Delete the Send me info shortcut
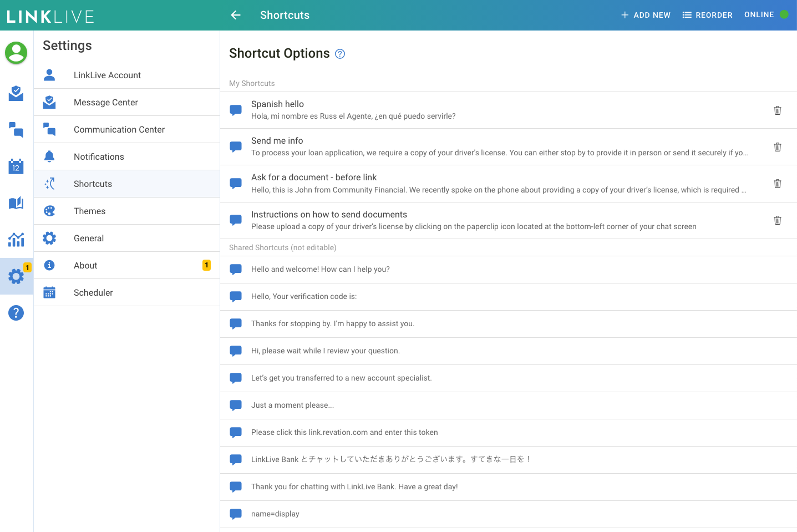The height and width of the screenshot is (532, 797). (777, 147)
